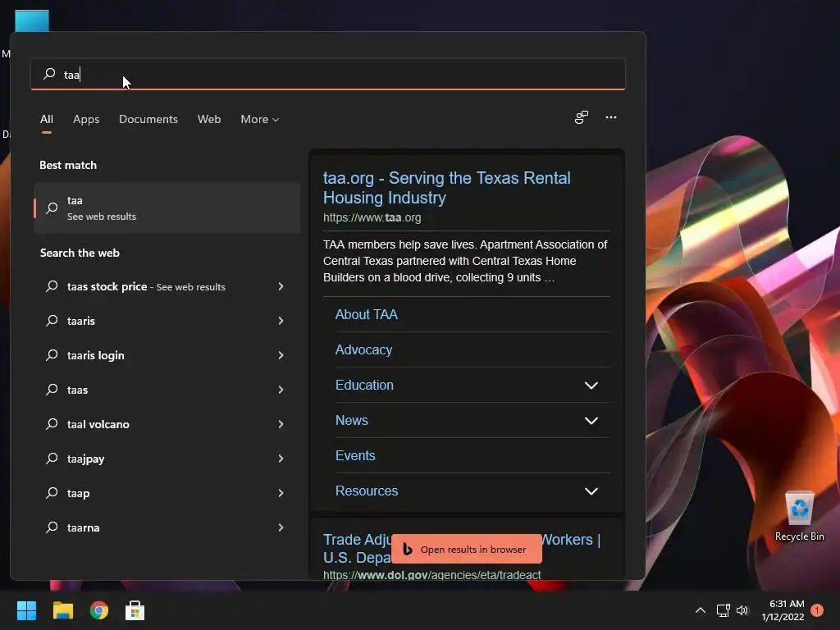Open the https://www.taa.org URL
The image size is (840, 630).
(372, 217)
